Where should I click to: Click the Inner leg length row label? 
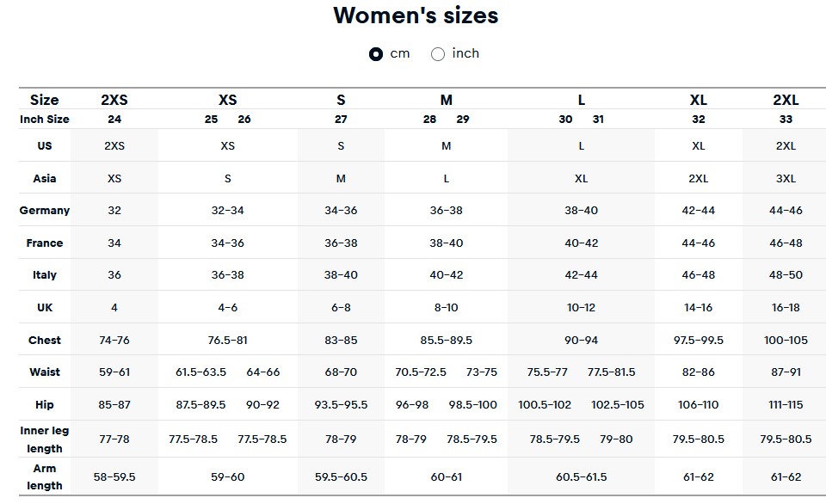pyautogui.click(x=45, y=439)
